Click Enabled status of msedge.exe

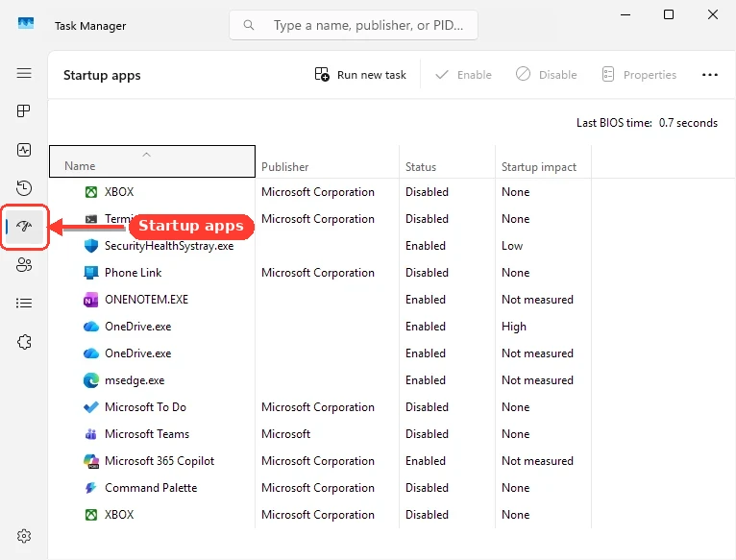pyautogui.click(x=426, y=380)
